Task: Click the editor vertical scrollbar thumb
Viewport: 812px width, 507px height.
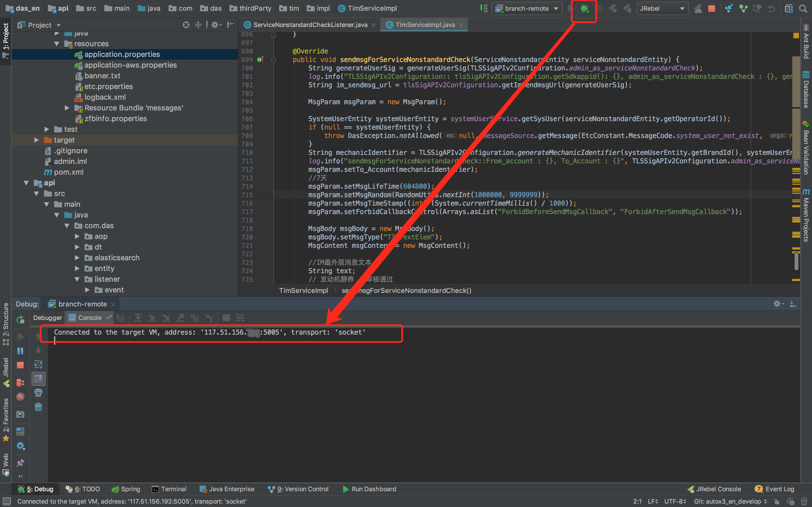Action: [x=796, y=262]
